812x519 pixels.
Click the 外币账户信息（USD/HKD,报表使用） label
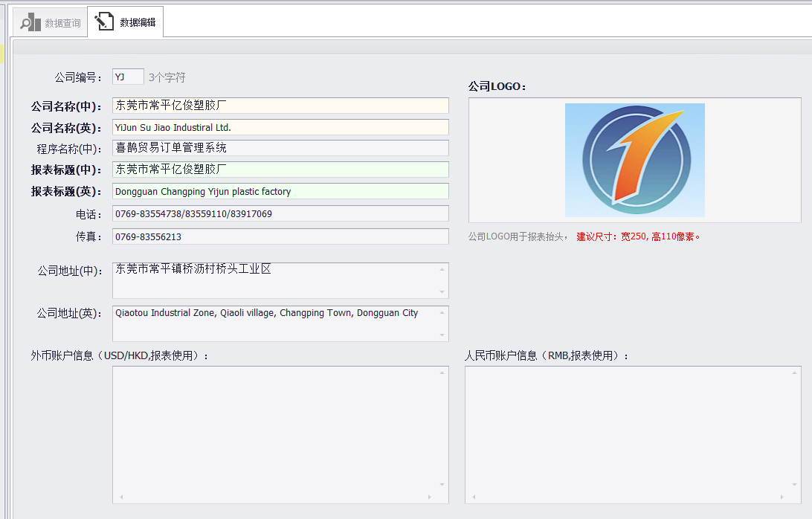(119, 356)
